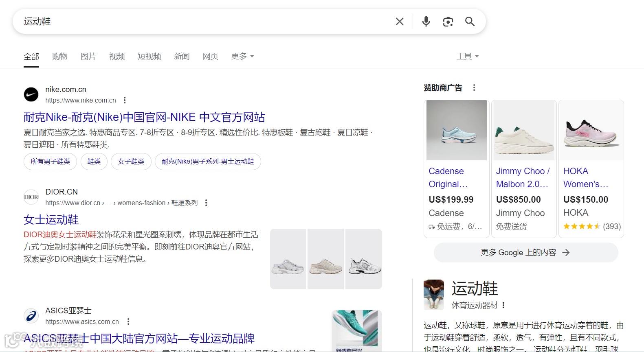Screen dimensions: 644x352
Task: Open the 短视频 tab
Action: (149, 57)
